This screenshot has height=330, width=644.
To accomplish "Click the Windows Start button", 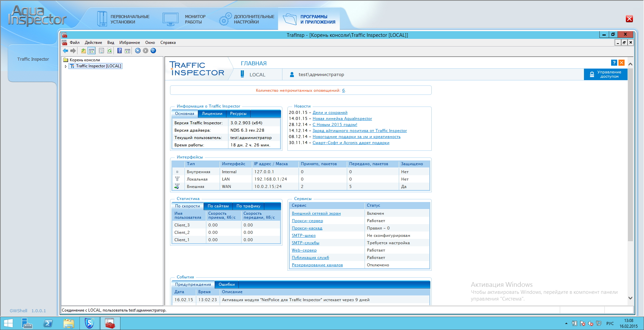I will coord(8,323).
